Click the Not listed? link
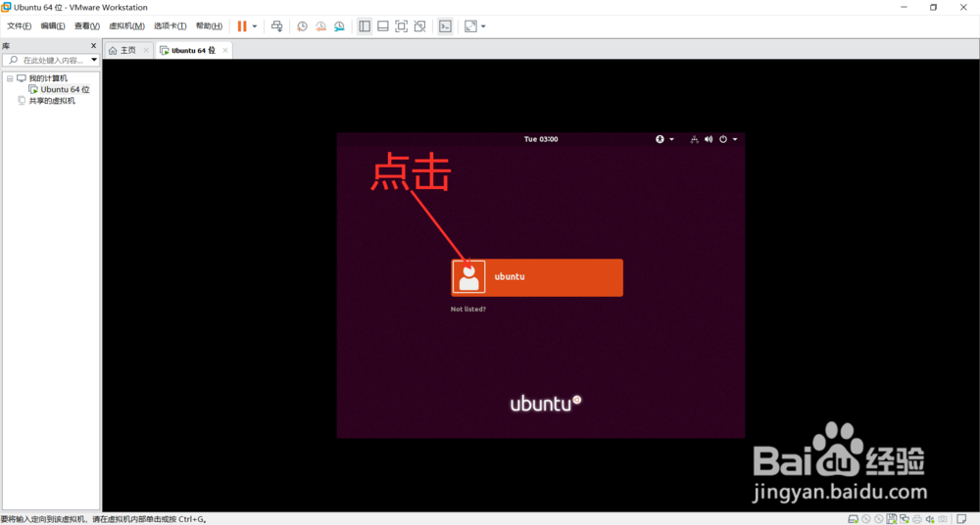The height and width of the screenshot is (525, 980). [468, 310]
